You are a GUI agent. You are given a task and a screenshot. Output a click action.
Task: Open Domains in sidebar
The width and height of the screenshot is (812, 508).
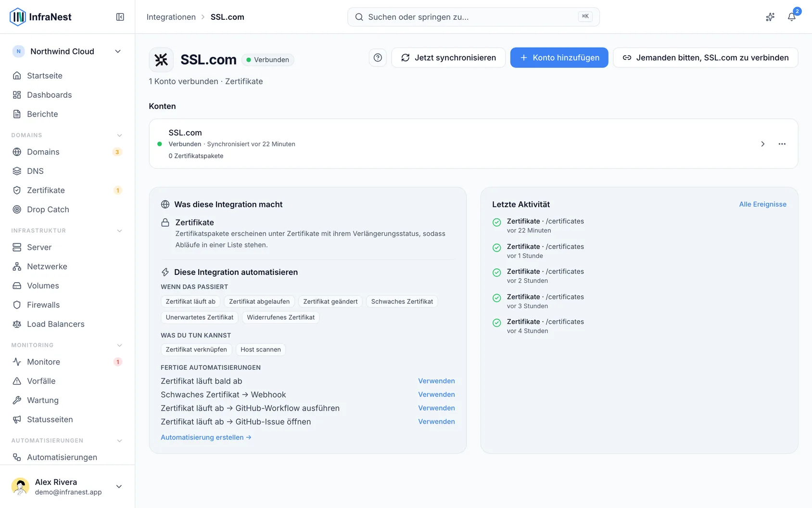[x=67, y=152]
